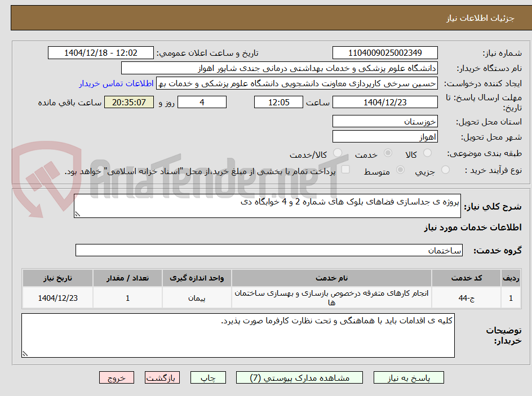This screenshot has width=532, height=396.
Task: Open مشاهده مدارک پیوستی (7) button
Action: pyautogui.click(x=299, y=377)
